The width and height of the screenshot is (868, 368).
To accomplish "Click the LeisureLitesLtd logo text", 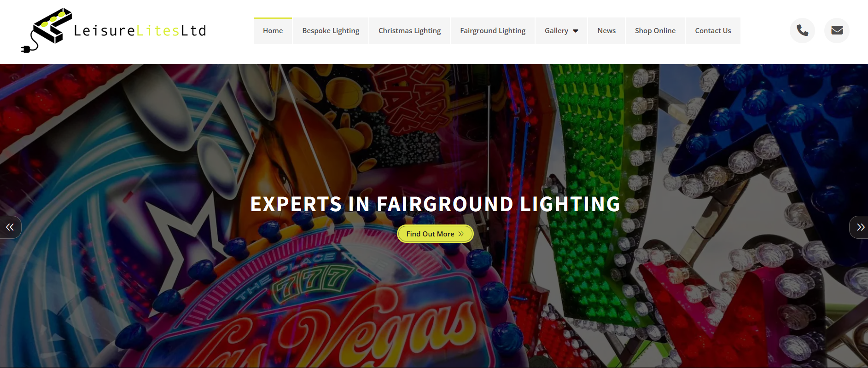I will 140,31.
